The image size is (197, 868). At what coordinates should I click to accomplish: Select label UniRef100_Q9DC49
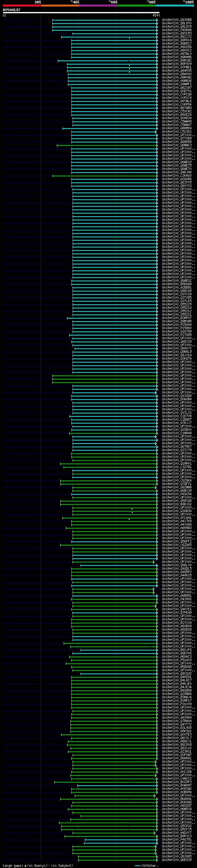[x=177, y=291]
